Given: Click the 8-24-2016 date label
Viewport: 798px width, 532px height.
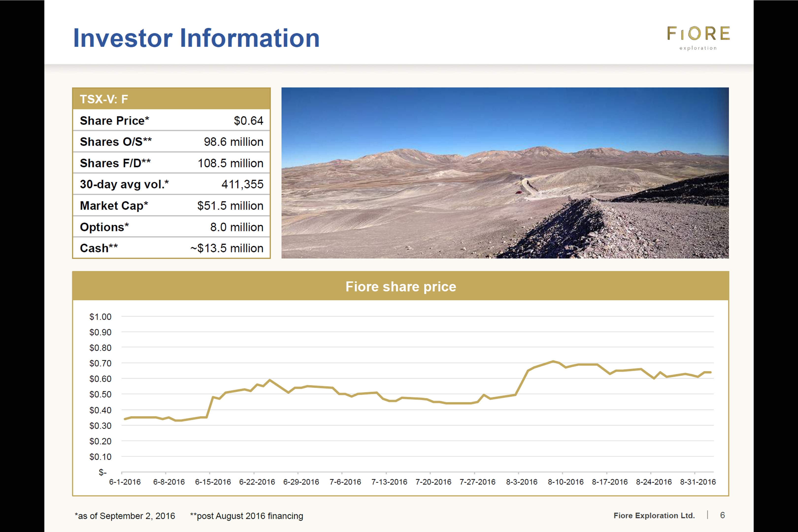Looking at the screenshot, I should pyautogui.click(x=654, y=482).
